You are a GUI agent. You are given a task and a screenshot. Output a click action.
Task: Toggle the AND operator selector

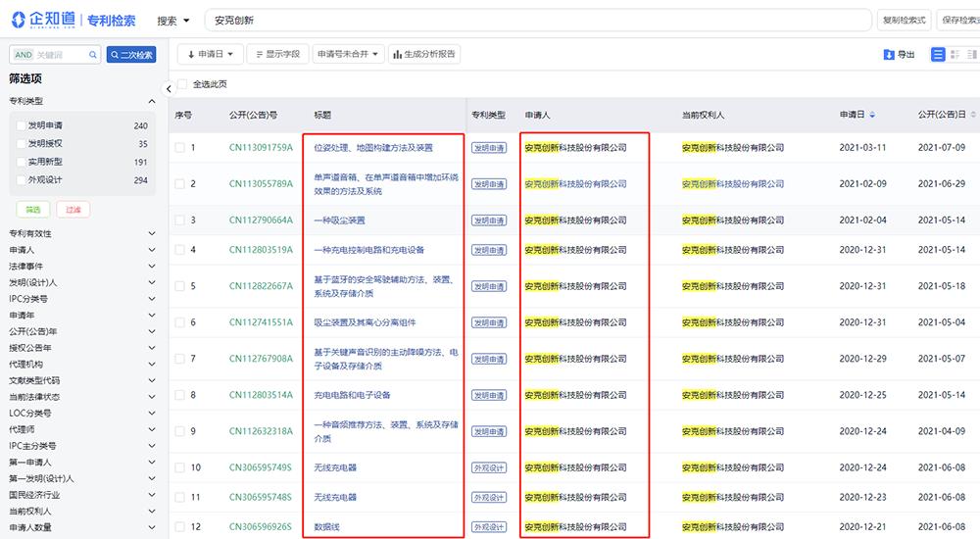[x=24, y=55]
